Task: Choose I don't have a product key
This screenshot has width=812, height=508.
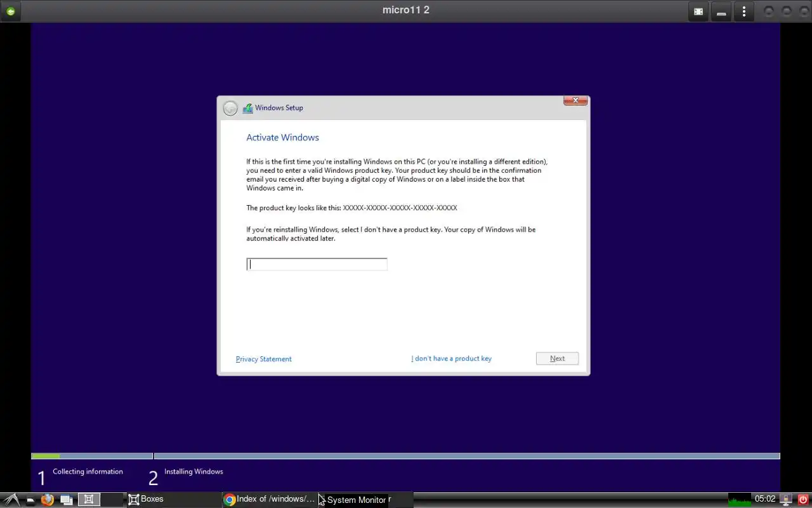Action: tap(451, 358)
